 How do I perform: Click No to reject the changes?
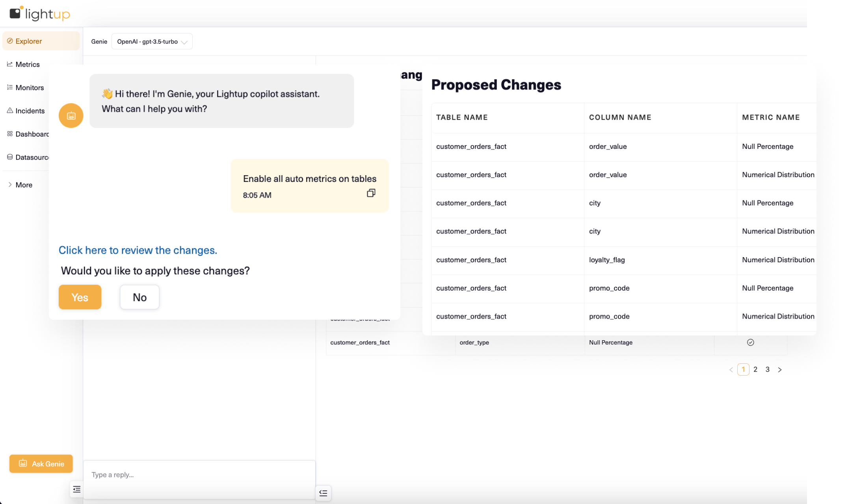pyautogui.click(x=139, y=297)
